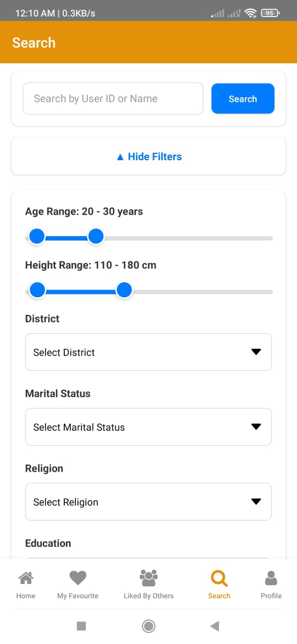Click Height Range maximum slider handle

pos(124,290)
